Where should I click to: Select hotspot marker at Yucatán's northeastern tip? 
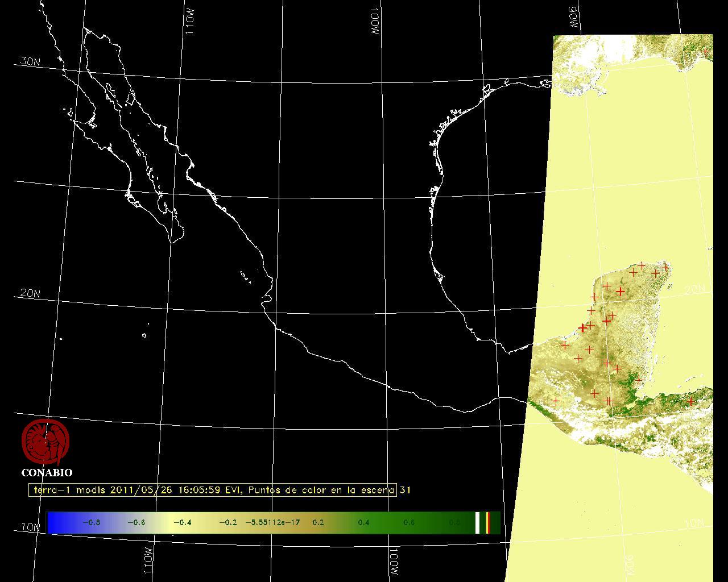(x=666, y=267)
